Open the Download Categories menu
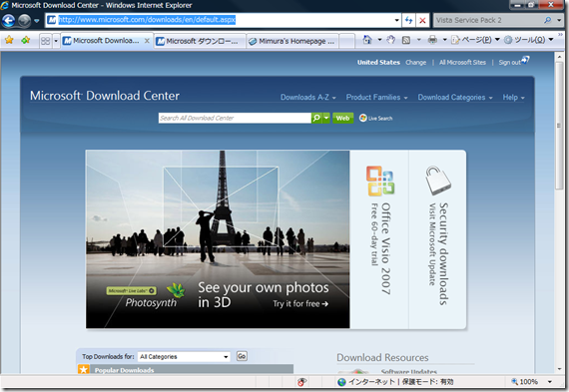Screen dimensions: 569x392 (455, 97)
